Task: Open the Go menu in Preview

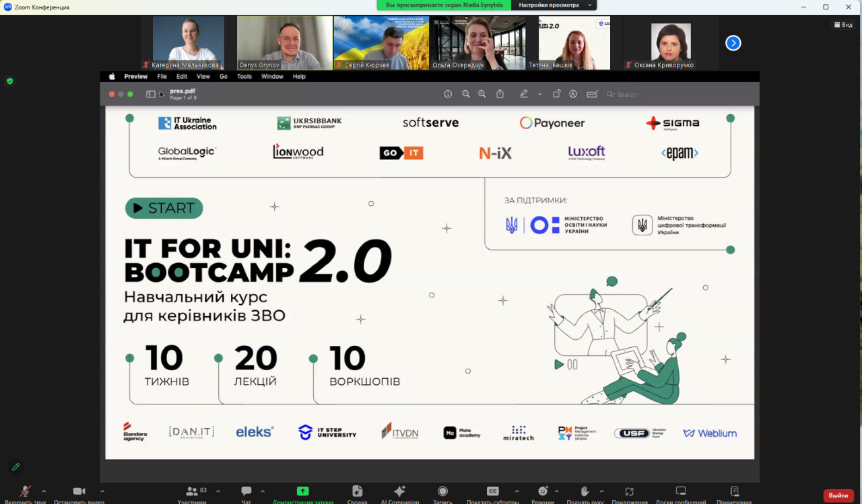Action: 224,77
